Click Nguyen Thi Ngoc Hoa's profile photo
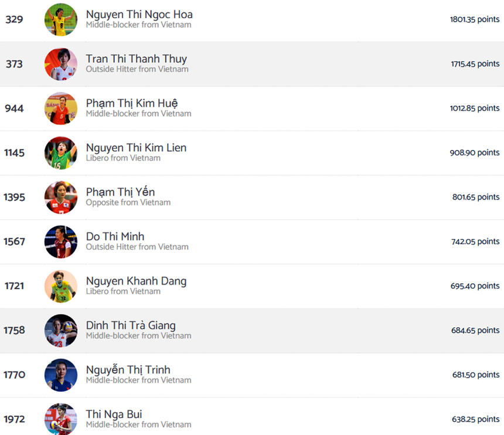 click(x=61, y=20)
